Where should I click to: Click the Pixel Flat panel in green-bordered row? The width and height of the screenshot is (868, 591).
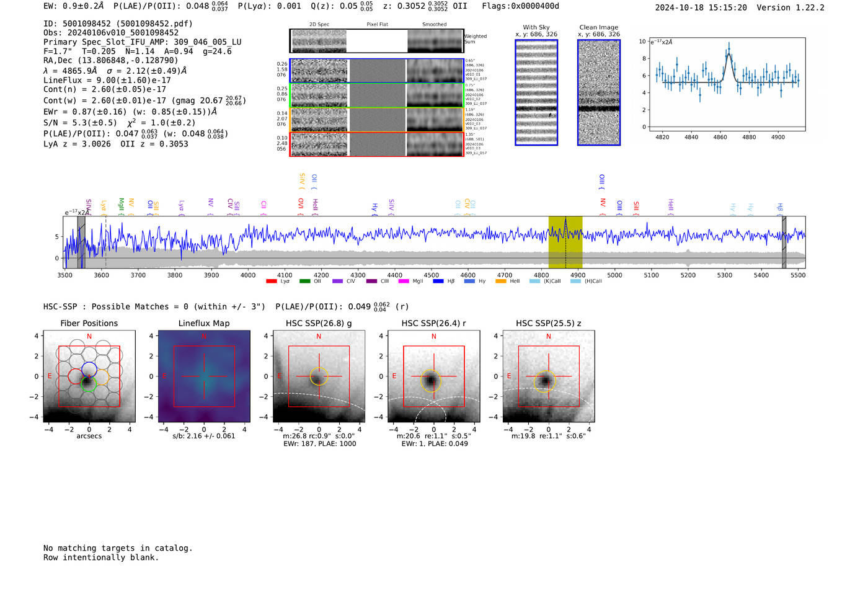pyautogui.click(x=377, y=96)
